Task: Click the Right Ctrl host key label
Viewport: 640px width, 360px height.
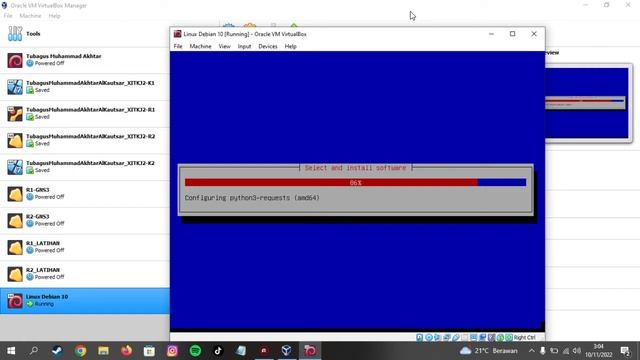Action: click(524, 338)
